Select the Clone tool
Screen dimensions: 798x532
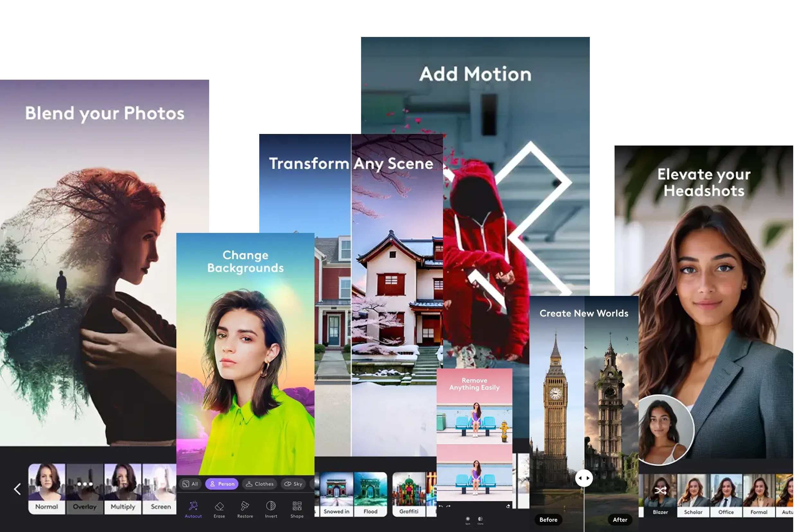[x=480, y=520]
